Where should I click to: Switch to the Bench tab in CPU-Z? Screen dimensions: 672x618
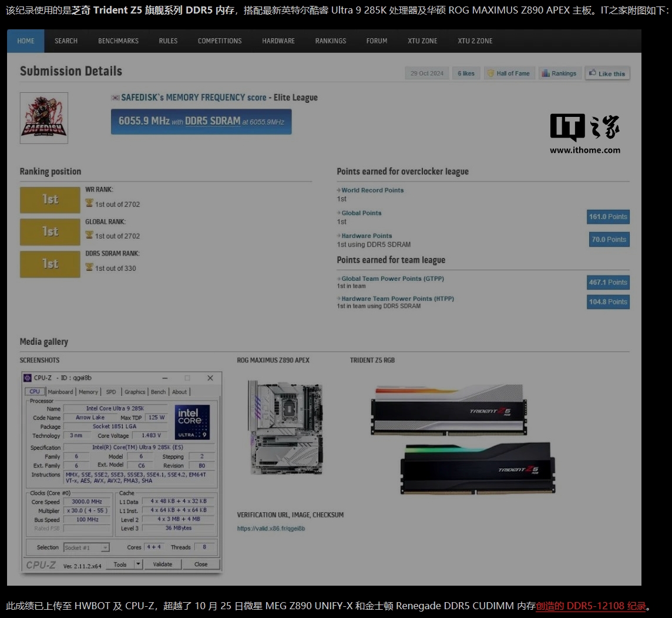158,392
